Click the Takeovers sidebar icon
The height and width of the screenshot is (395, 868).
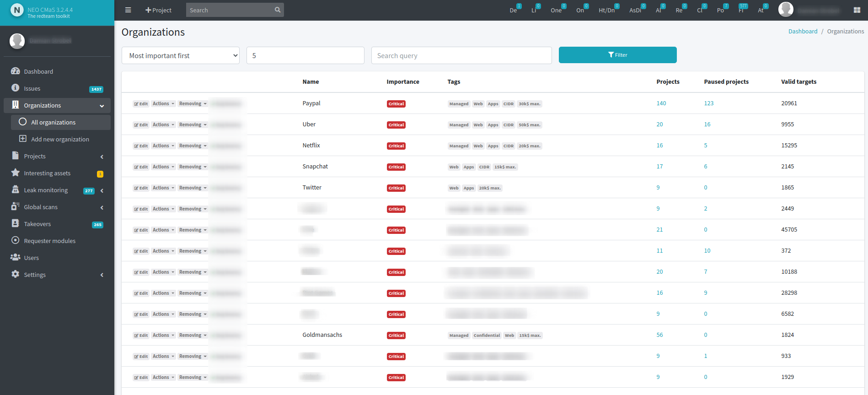click(16, 223)
